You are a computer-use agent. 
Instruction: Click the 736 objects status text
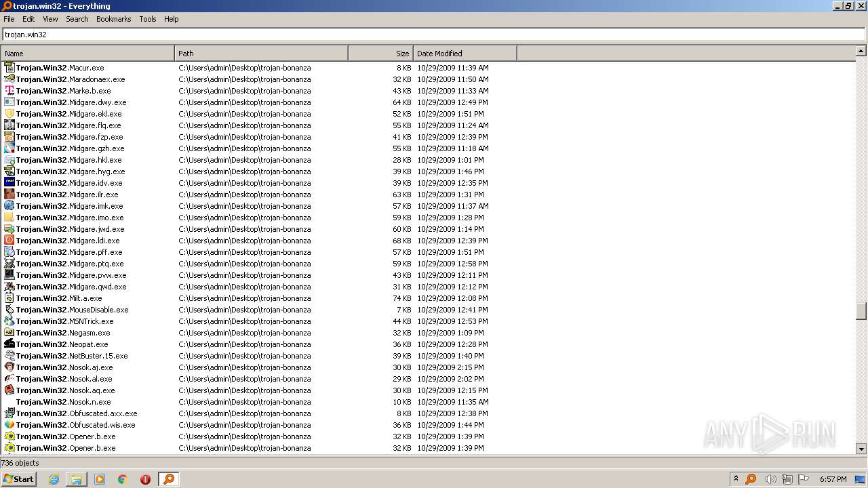(20, 463)
